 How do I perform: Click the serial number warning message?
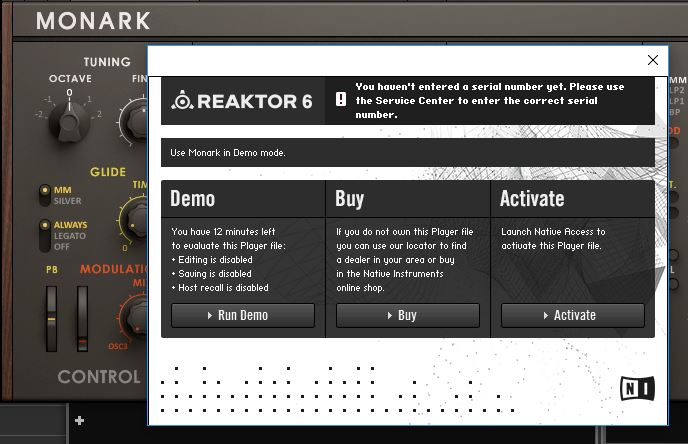(490, 100)
